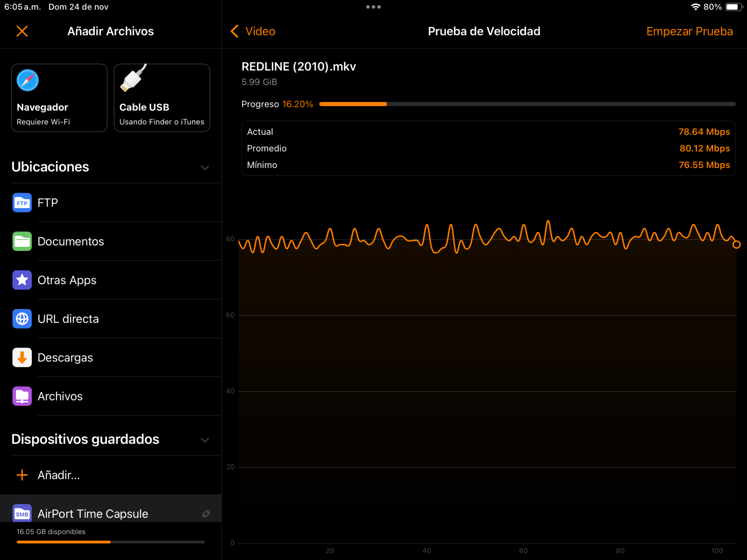Image resolution: width=747 pixels, height=560 pixels.
Task: Tap the storage available bar at bottom
Action: click(111, 542)
